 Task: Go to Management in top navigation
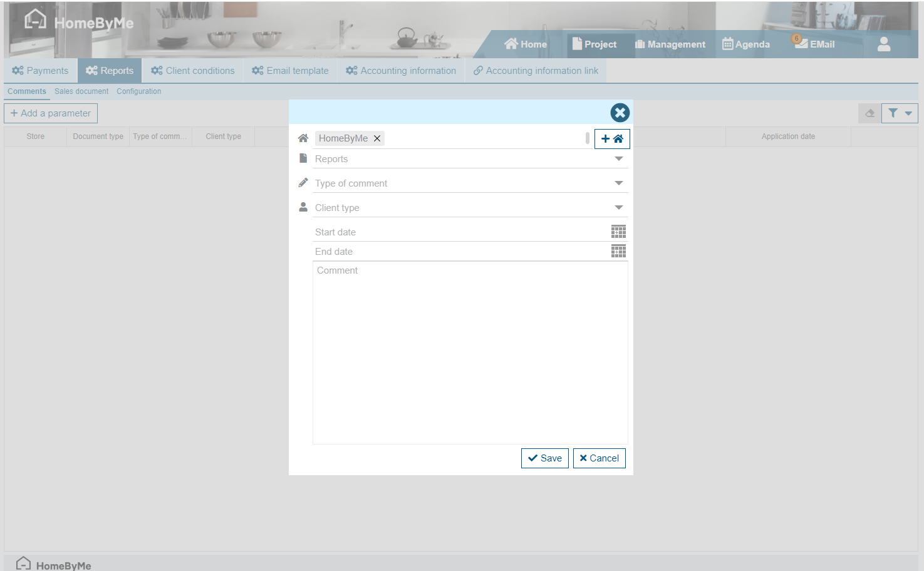[670, 44]
